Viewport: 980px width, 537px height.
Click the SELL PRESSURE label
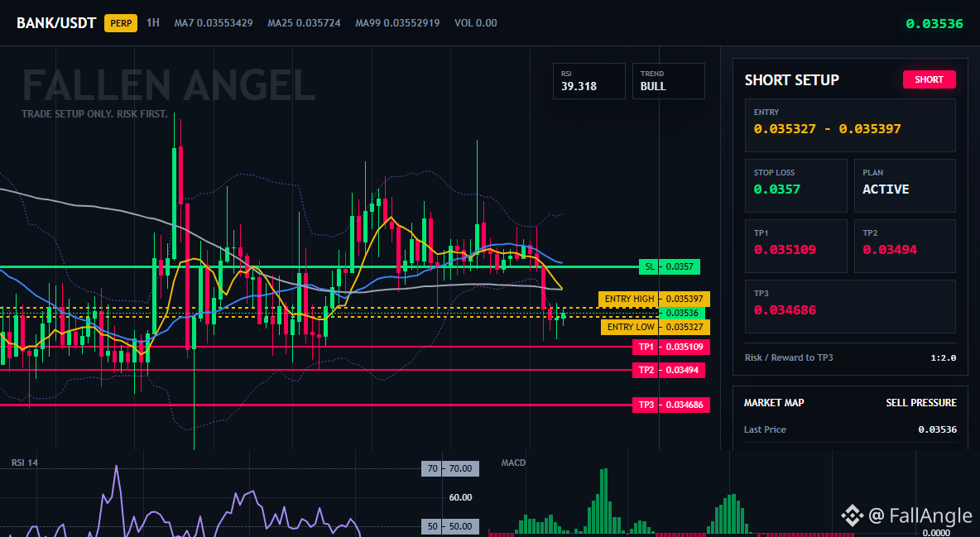pos(921,403)
